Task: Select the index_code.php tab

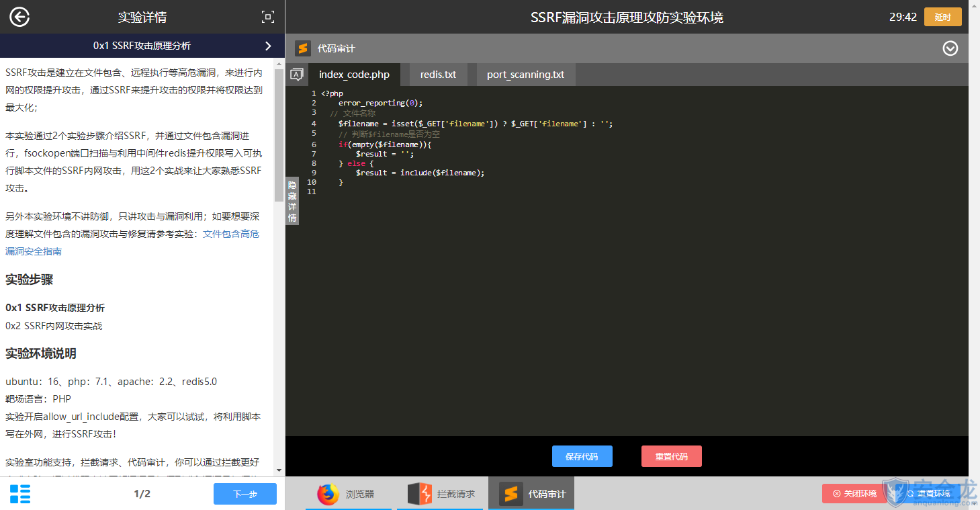Action: click(354, 75)
